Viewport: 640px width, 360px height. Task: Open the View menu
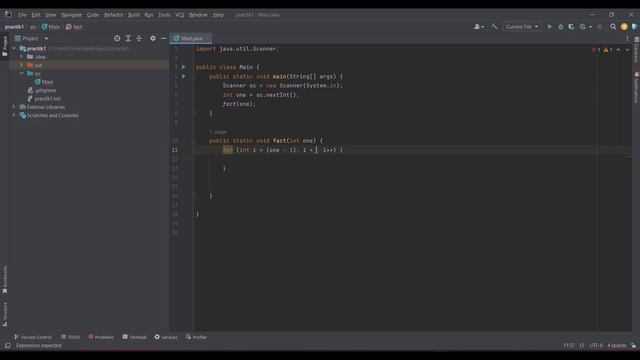[x=51, y=15]
